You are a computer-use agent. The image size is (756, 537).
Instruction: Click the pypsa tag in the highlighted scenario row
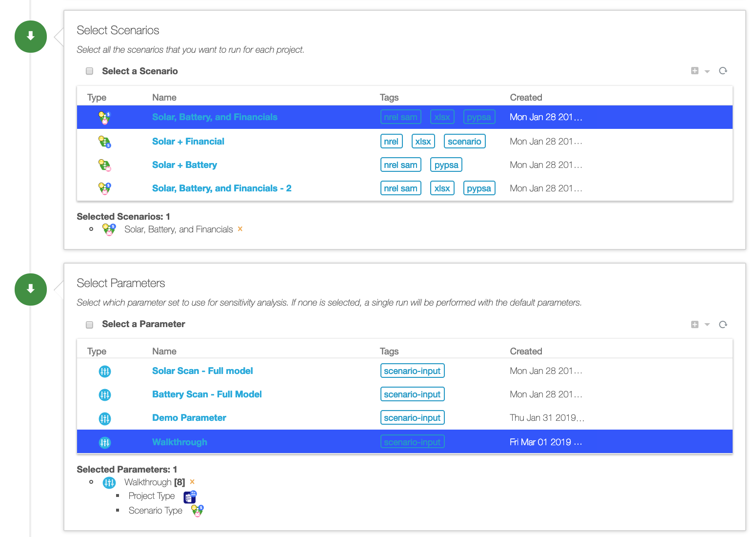pos(479,117)
